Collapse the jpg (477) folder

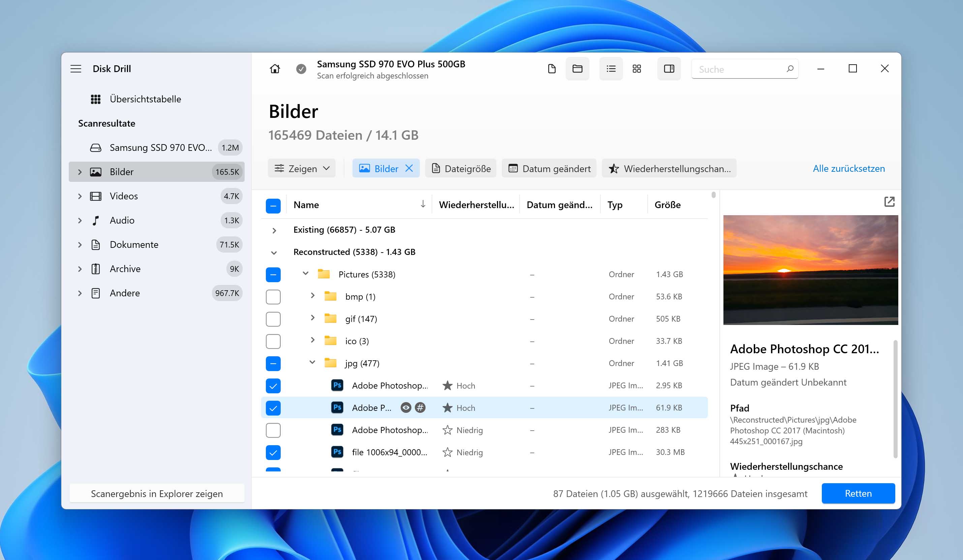pos(312,362)
